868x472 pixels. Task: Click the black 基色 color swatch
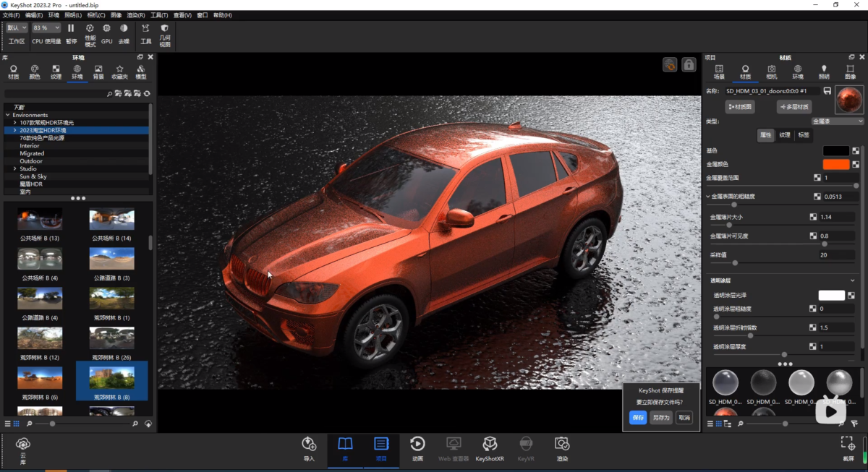[x=835, y=151]
